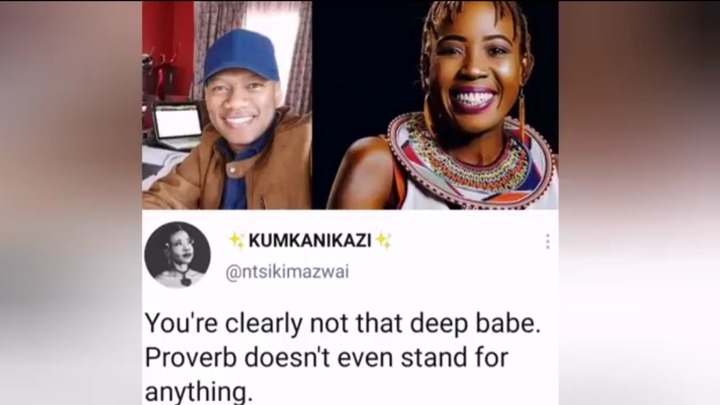This screenshot has height=405, width=720.
Task: Click the laptop screen behind the man
Action: click(x=178, y=122)
